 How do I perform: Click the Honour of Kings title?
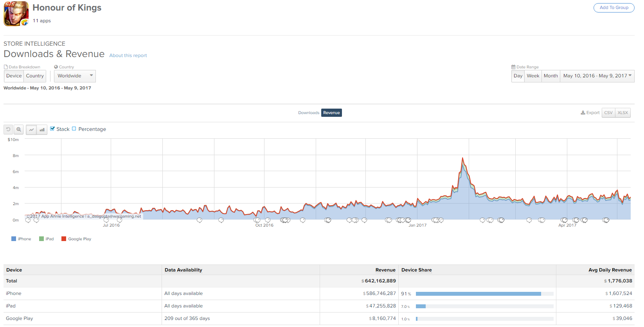pos(67,8)
